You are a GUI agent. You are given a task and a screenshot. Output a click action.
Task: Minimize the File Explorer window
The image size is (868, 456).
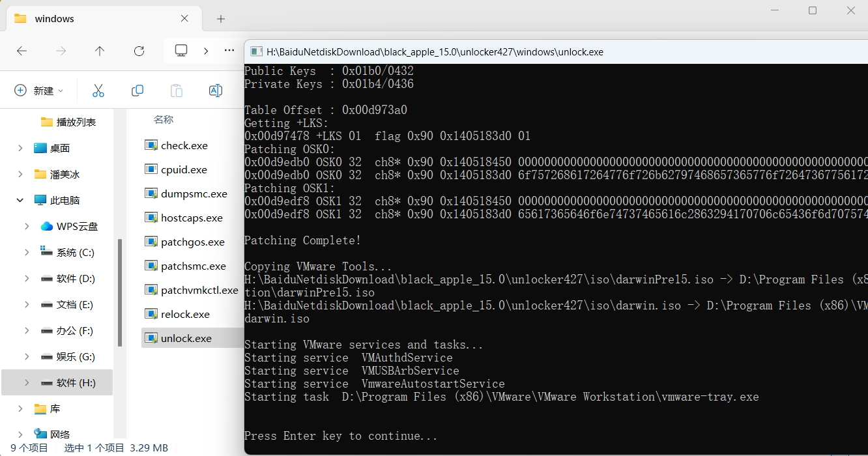click(x=774, y=10)
